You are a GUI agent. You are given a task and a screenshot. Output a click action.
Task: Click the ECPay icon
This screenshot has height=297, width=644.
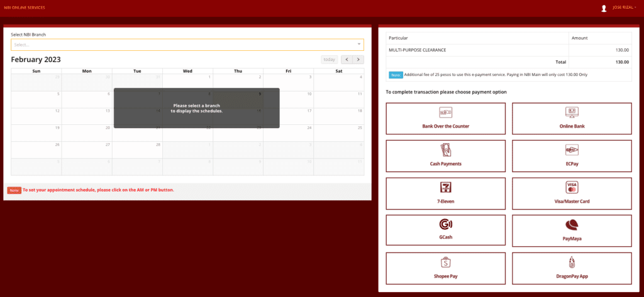572,149
